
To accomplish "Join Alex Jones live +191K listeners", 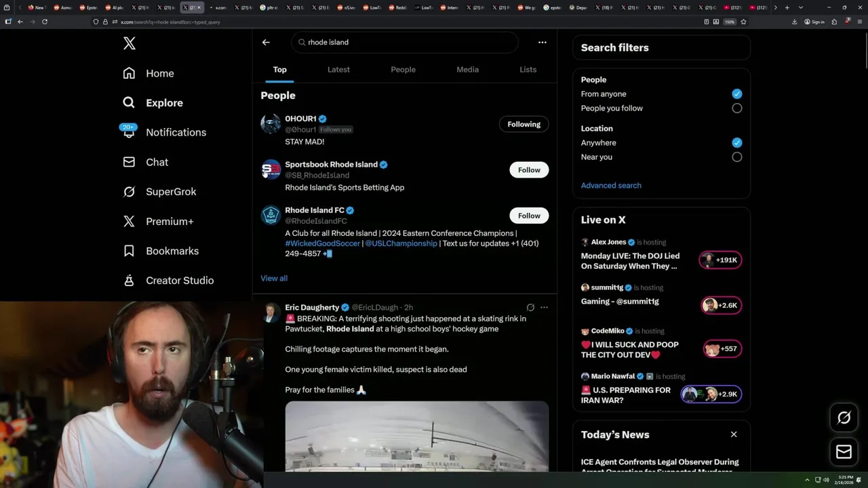I will (x=720, y=260).
